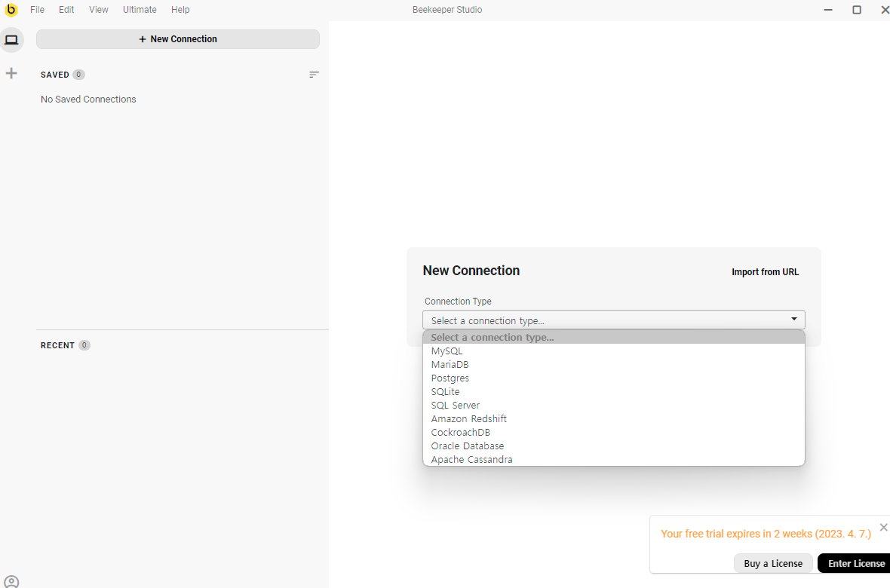Click the 'No Saved Connections' text
890x588 pixels.
click(x=88, y=100)
